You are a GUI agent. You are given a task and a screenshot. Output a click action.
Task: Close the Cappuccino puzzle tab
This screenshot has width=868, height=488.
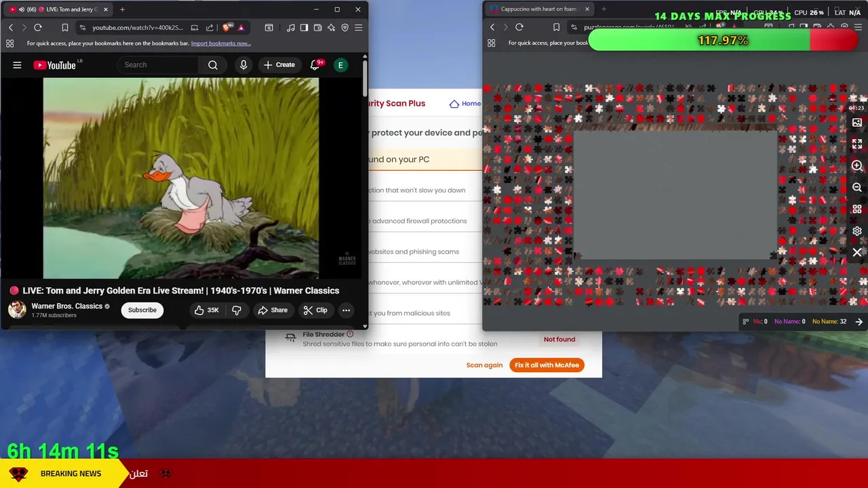tap(587, 9)
